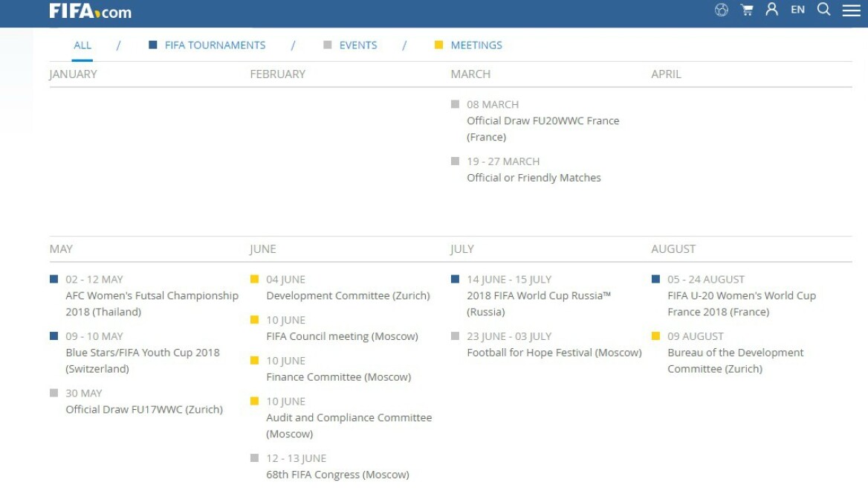The width and height of the screenshot is (868, 488).
Task: Open 68th FIFA Congress (Moscow) entry
Action: [337, 475]
